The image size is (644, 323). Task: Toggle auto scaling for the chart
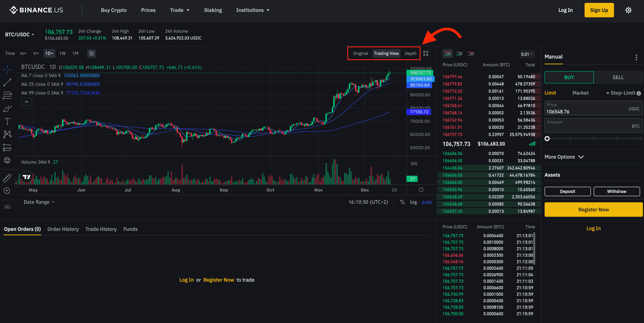(427, 202)
